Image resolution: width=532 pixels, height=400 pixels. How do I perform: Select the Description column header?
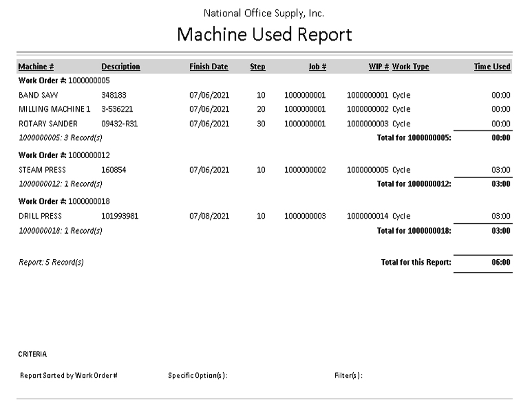tap(120, 67)
